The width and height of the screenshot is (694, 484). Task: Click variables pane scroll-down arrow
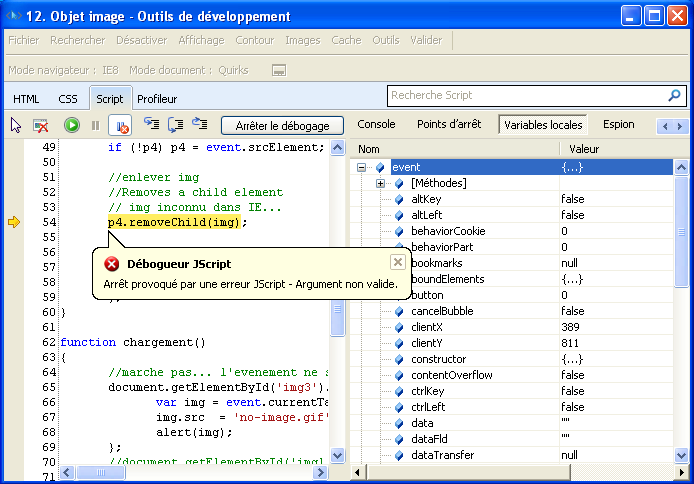pyautogui.click(x=681, y=455)
